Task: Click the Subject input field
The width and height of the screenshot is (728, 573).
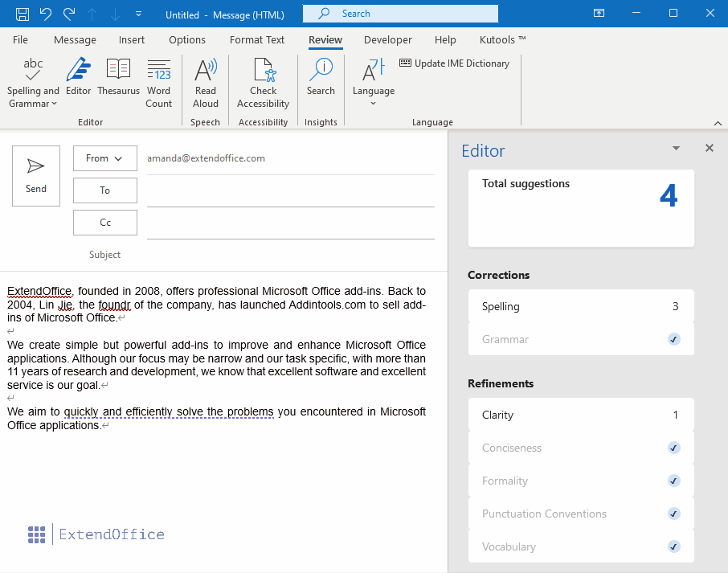Action: (289, 255)
